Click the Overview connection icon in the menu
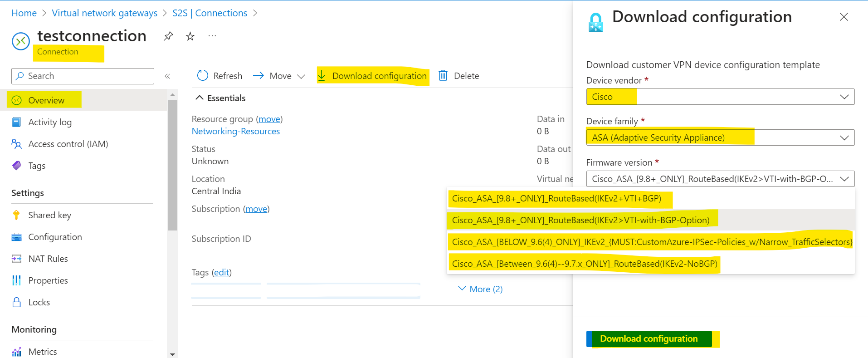Image resolution: width=868 pixels, height=358 pixels. point(16,100)
